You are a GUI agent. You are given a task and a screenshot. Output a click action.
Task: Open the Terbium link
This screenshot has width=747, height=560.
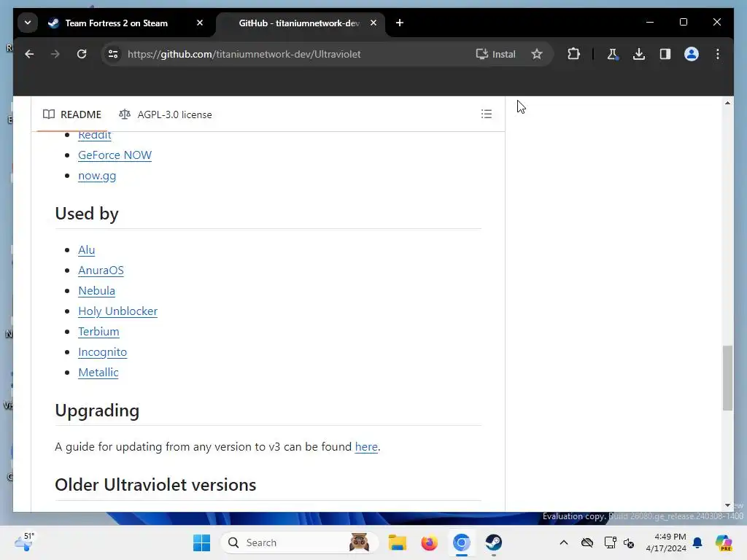[98, 332]
